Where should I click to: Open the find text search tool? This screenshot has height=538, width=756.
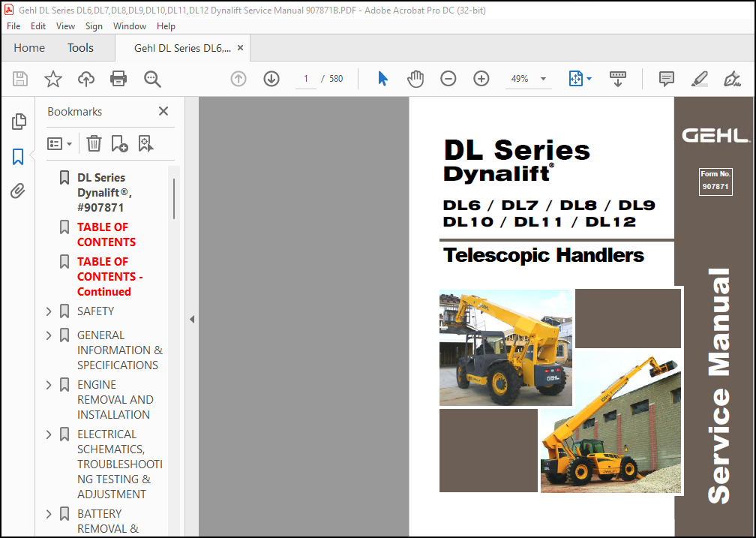[x=152, y=79]
